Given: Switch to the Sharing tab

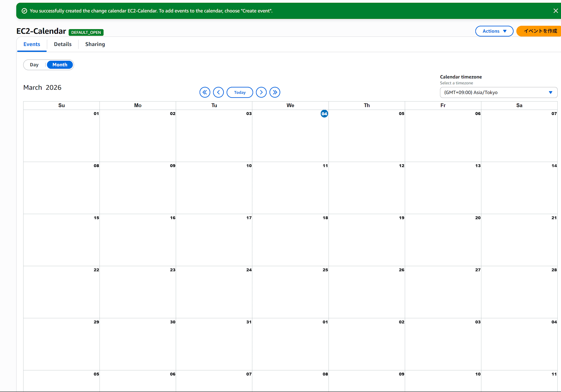Looking at the screenshot, I should point(95,44).
